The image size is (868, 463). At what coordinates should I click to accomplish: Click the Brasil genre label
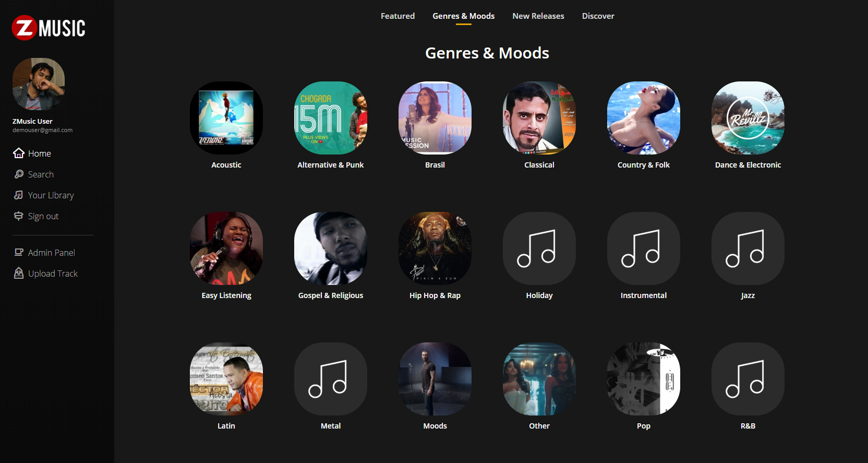[x=435, y=165]
